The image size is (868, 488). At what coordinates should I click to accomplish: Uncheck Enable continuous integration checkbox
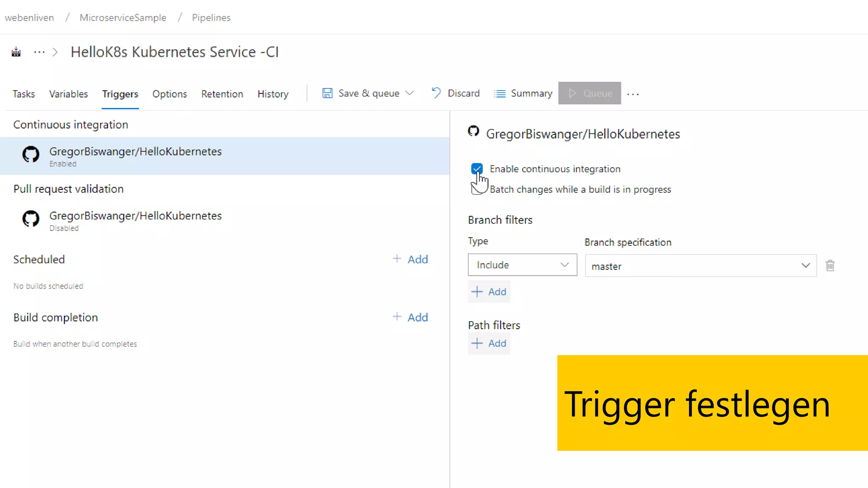(x=477, y=169)
